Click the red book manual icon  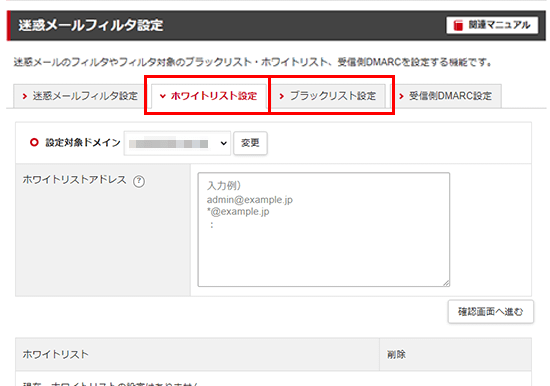click(x=458, y=25)
